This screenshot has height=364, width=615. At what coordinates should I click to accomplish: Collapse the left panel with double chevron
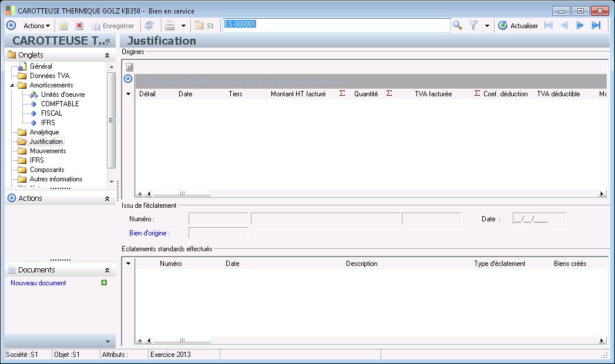coord(108,41)
